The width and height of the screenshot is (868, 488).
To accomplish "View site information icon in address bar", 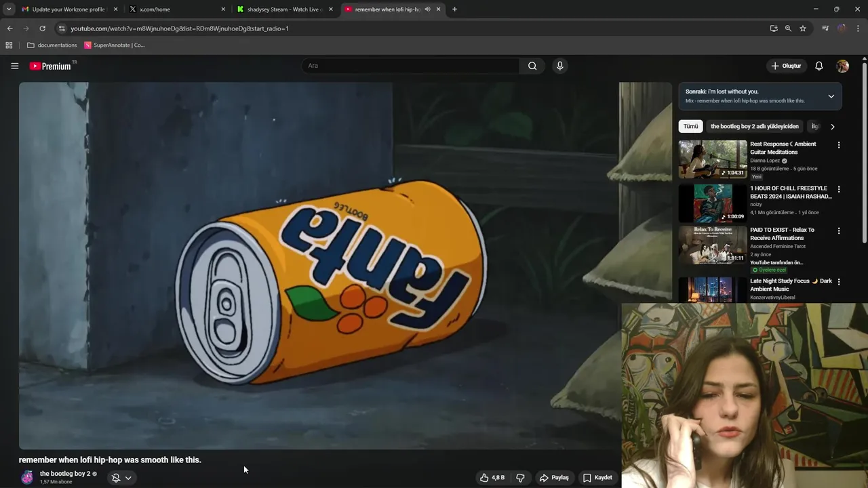I will pyautogui.click(x=62, y=28).
